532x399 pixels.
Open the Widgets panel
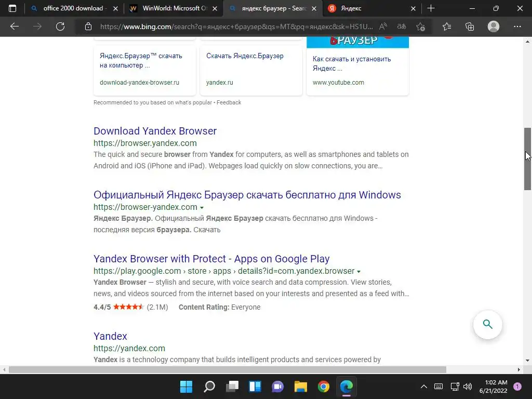[255, 387]
